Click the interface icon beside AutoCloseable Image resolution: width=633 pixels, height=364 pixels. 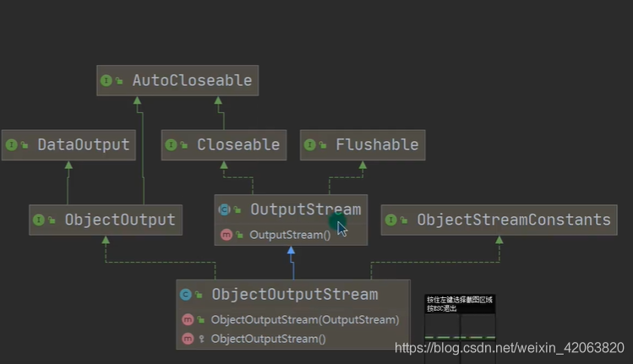(x=106, y=81)
